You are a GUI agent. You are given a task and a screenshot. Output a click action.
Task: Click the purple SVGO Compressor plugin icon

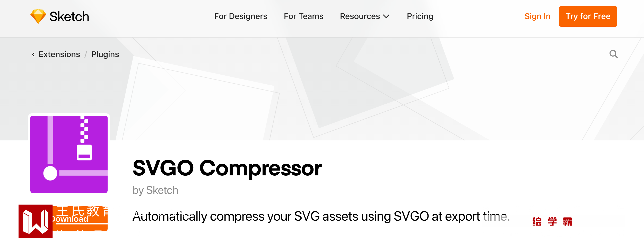69,154
